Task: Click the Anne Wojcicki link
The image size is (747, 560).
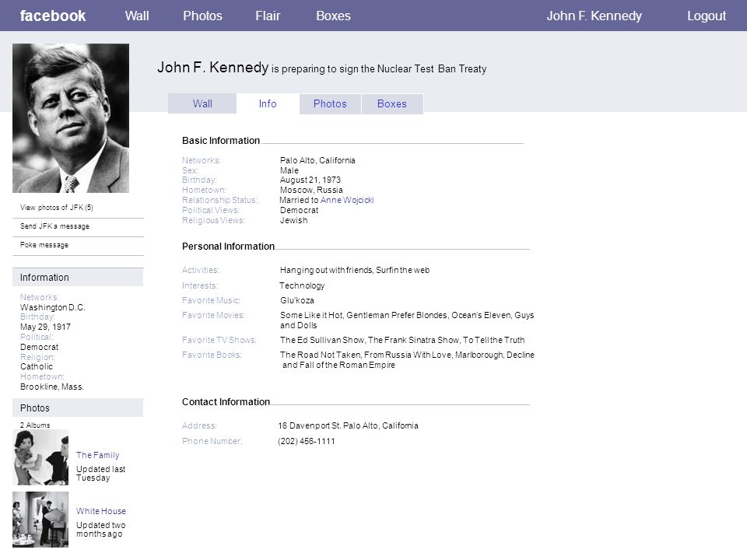Action: [x=347, y=200]
